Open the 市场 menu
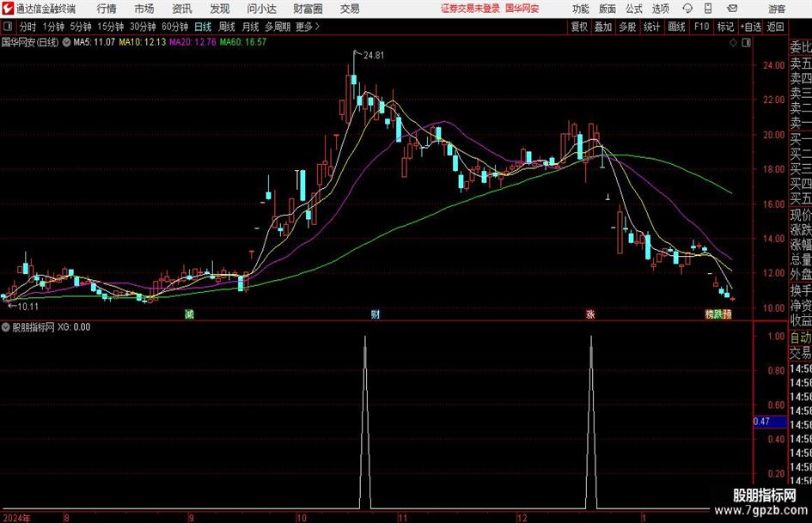 (x=144, y=9)
